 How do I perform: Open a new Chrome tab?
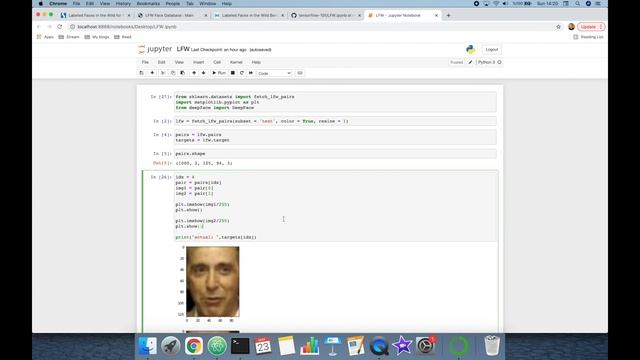point(449,15)
